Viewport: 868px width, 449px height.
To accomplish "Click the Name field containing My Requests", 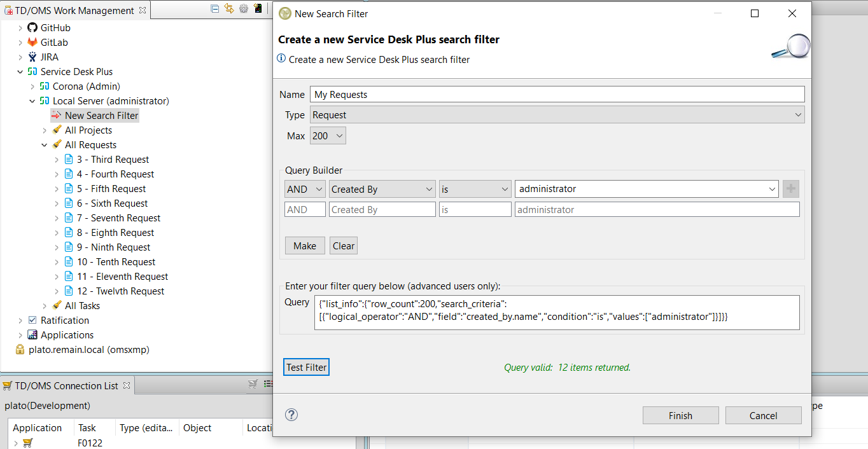I will pyautogui.click(x=557, y=95).
